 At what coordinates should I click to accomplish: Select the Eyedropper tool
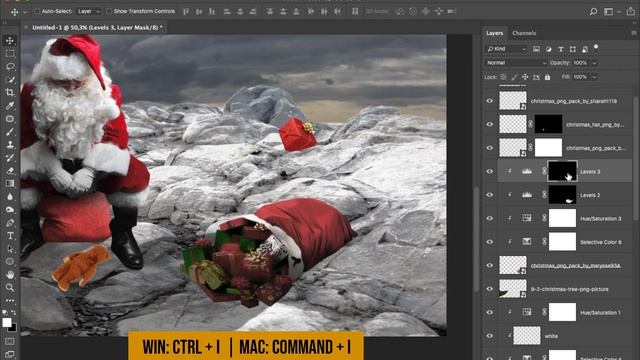click(10, 106)
